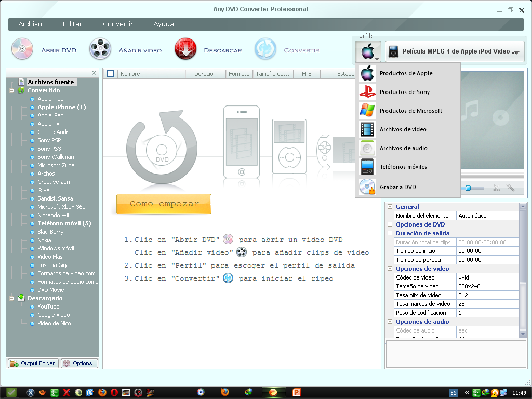The width and height of the screenshot is (532, 399).
Task: Click the DVD burn icon
Action: [x=367, y=187]
